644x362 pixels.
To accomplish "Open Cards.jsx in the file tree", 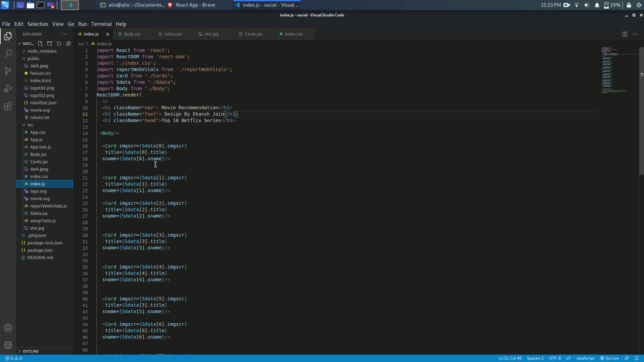I will click(39, 162).
